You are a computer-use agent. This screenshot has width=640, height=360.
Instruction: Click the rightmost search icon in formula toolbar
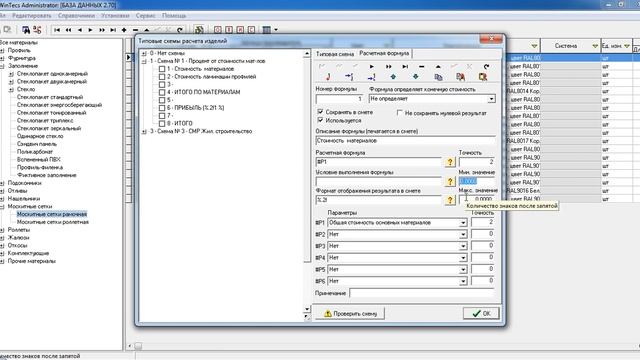(482, 77)
